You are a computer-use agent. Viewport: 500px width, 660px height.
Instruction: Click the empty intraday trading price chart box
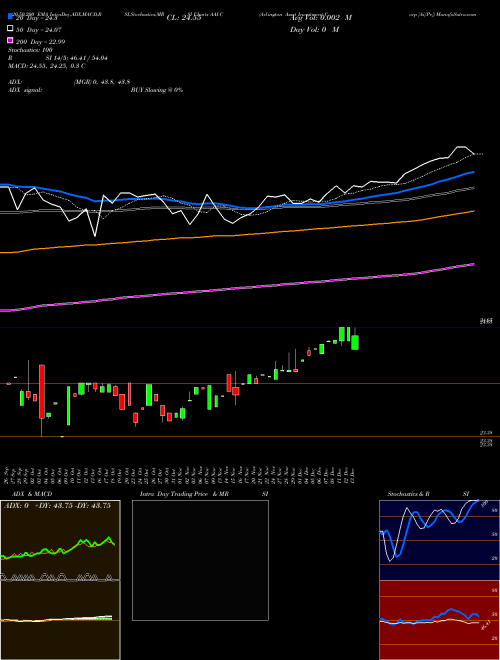tap(200, 560)
